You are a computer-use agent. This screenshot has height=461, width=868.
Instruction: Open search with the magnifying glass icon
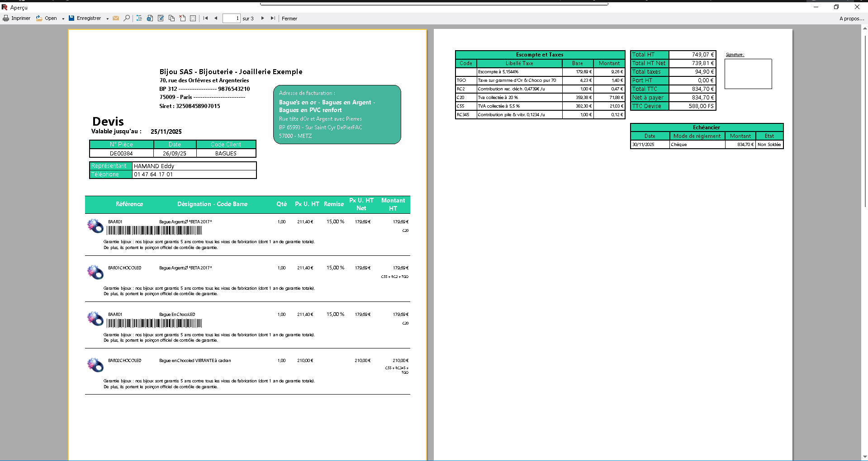[127, 19]
